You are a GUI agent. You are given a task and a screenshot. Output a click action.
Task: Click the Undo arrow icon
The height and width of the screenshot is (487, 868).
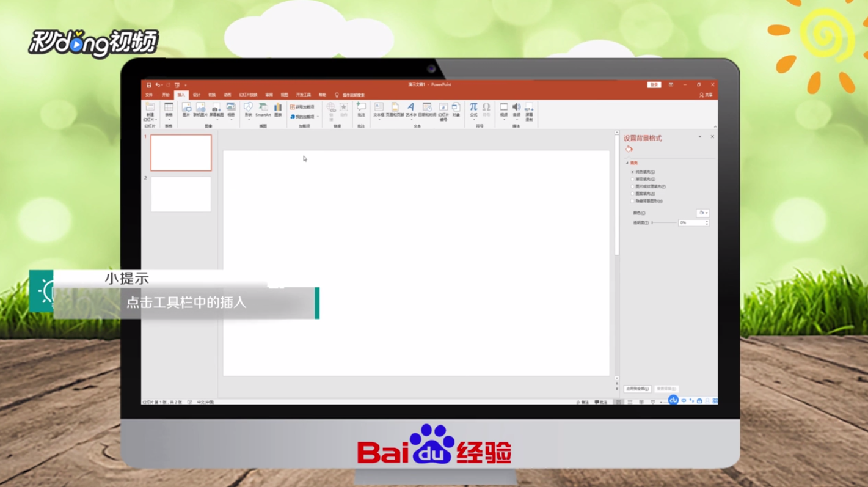tap(158, 85)
